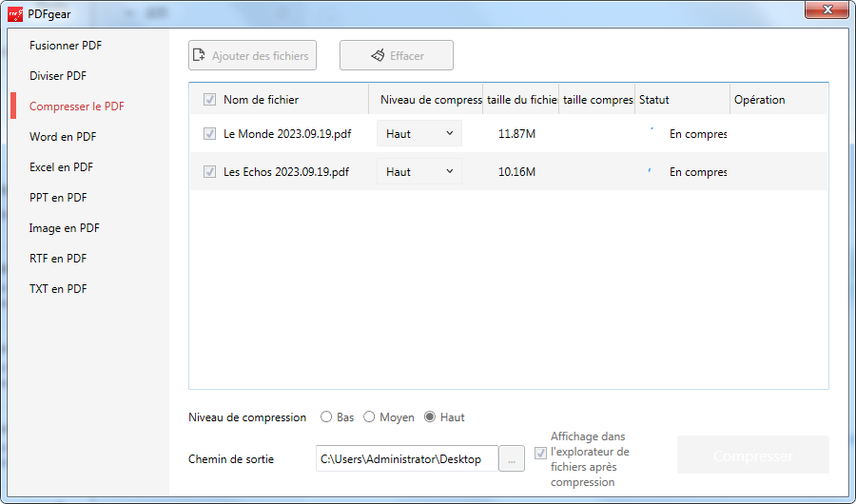Browse output path with the ellipsis button
This screenshot has height=504, width=856.
pos(512,458)
